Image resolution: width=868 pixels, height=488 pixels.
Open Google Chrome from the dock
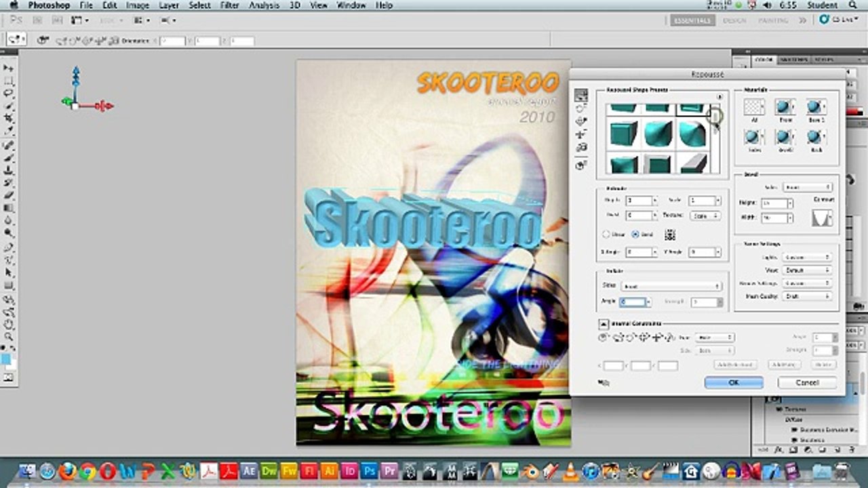point(87,470)
